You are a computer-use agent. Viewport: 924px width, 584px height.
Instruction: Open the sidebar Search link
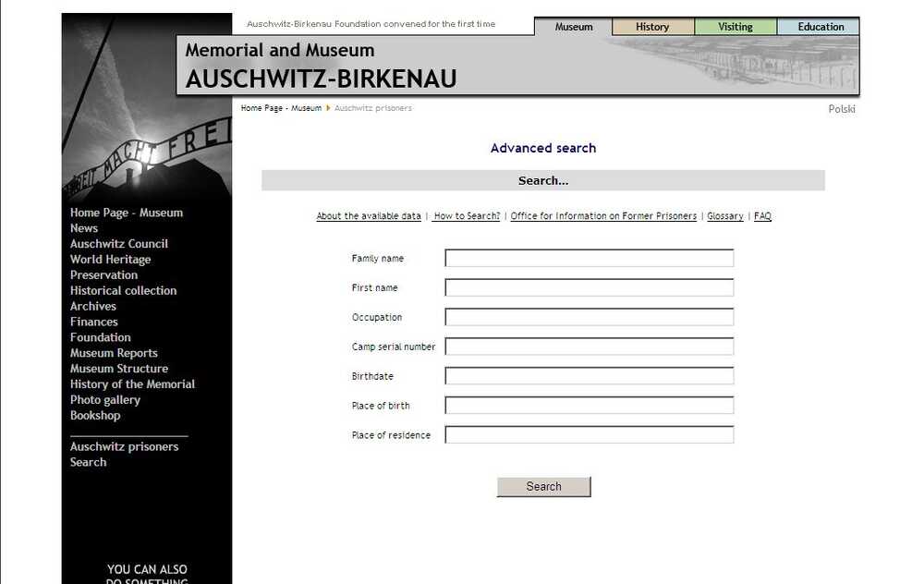coord(89,463)
